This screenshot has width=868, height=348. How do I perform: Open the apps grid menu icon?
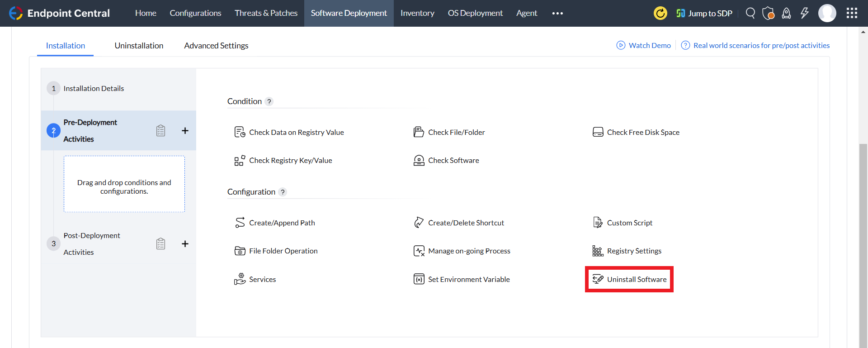point(852,13)
